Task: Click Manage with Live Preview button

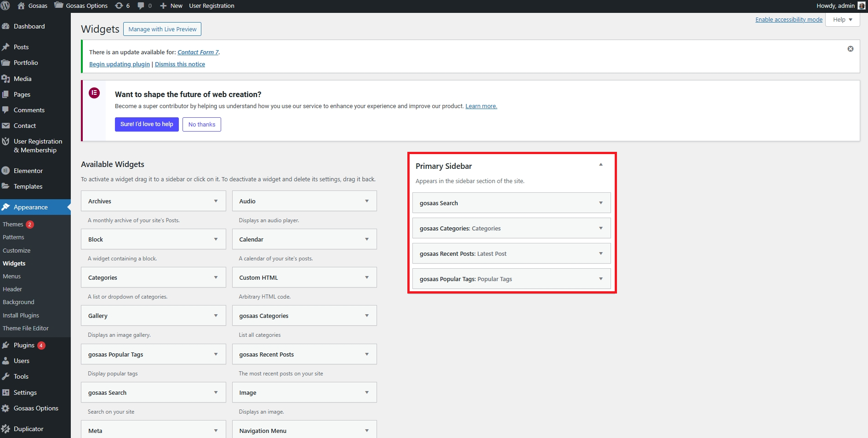Action: coord(162,29)
